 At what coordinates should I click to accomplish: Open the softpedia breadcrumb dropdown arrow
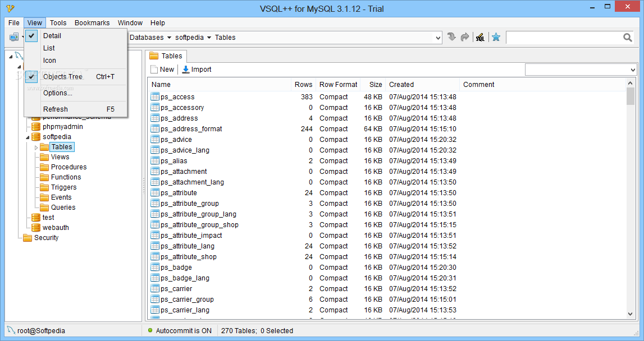coord(209,38)
